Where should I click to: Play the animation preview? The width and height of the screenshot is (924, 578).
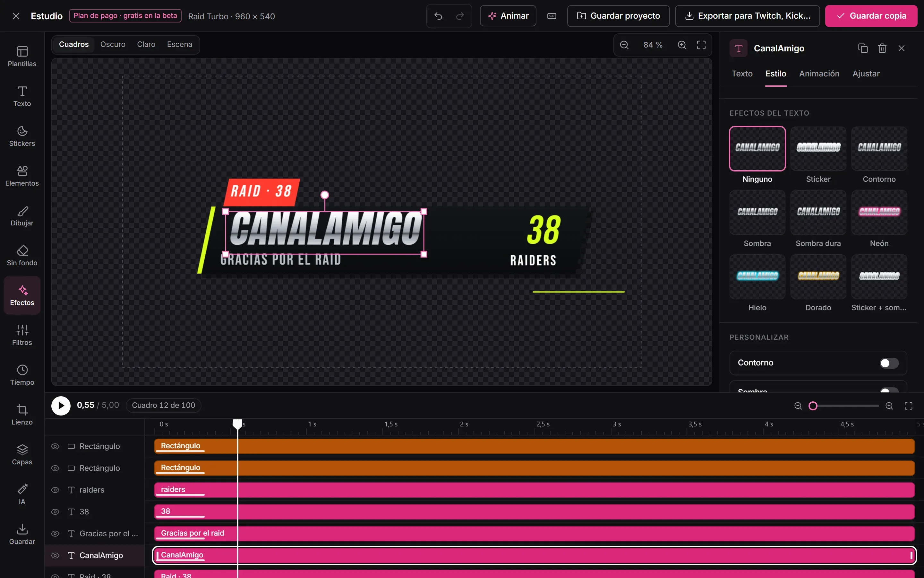tap(61, 406)
